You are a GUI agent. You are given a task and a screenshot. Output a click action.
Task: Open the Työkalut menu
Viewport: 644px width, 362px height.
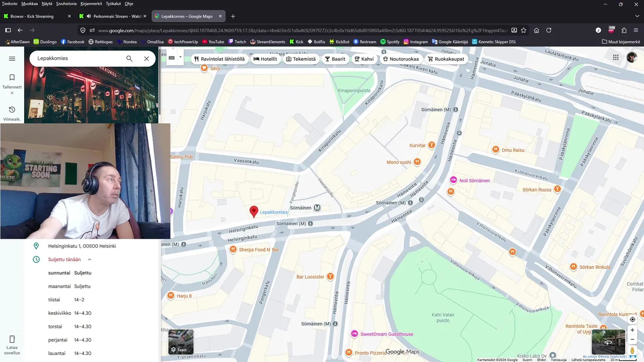(x=113, y=4)
